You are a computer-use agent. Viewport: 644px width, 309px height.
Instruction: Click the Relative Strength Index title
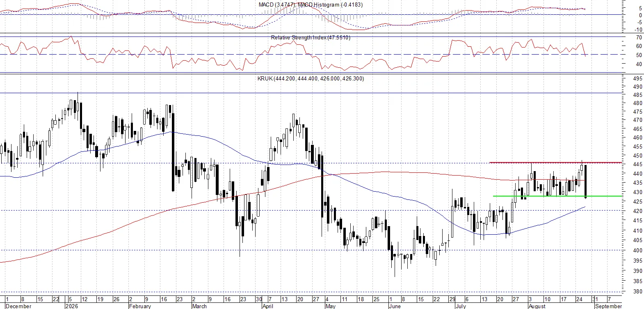point(311,37)
